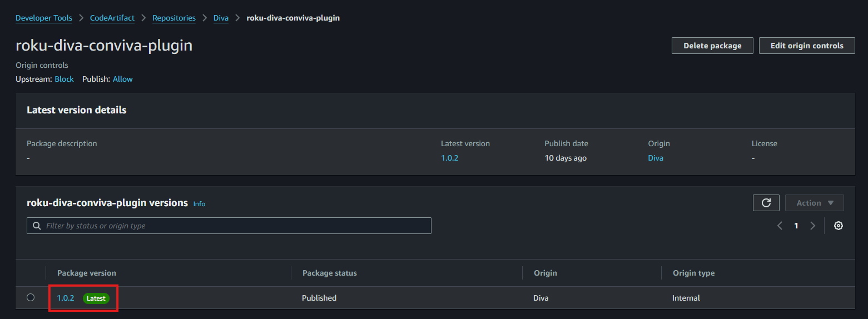Open Diva repository breadcrumb link
Viewport: 868px width, 319px height.
click(x=221, y=18)
